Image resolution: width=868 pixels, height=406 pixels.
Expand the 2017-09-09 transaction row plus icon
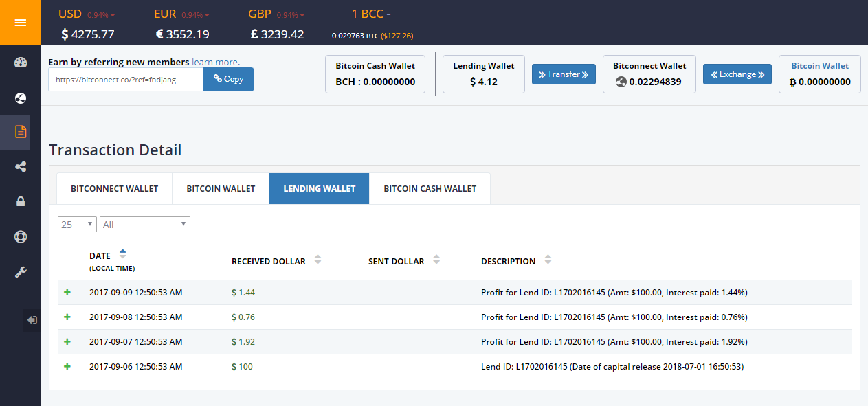(67, 292)
